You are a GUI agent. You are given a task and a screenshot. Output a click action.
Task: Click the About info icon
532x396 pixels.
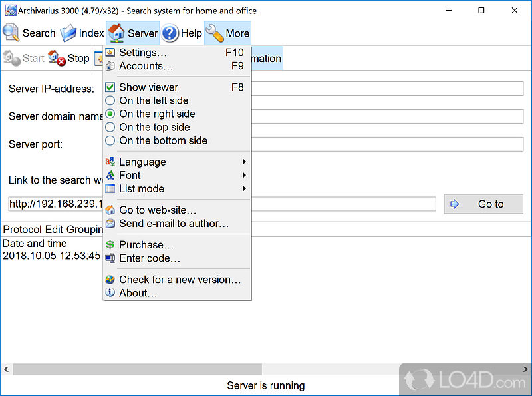pos(110,292)
